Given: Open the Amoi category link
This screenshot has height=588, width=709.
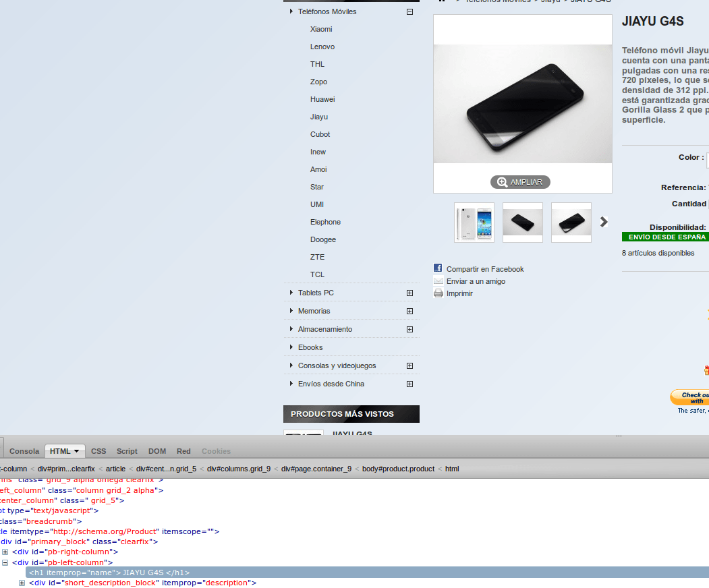Looking at the screenshot, I should [x=318, y=169].
